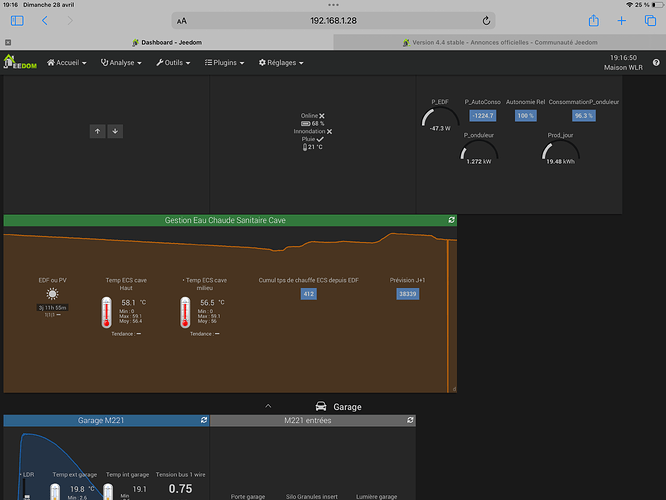Open the Accueil dropdown menu

pos(67,62)
